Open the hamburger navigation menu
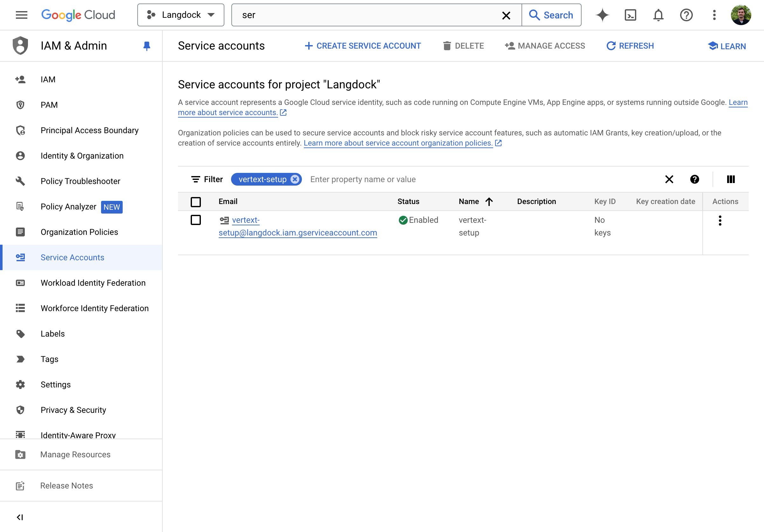 21,15
